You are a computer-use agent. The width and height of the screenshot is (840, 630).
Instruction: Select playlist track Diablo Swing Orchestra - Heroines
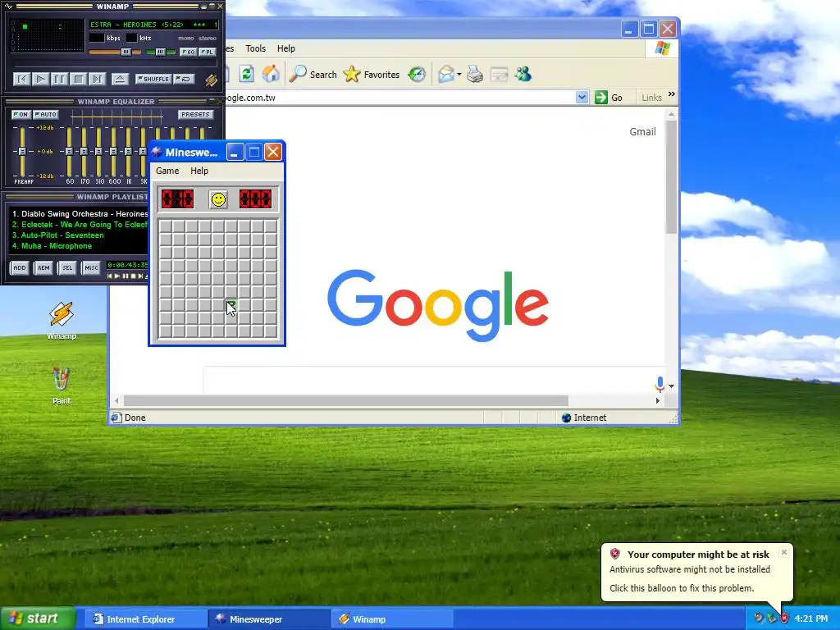(x=80, y=214)
